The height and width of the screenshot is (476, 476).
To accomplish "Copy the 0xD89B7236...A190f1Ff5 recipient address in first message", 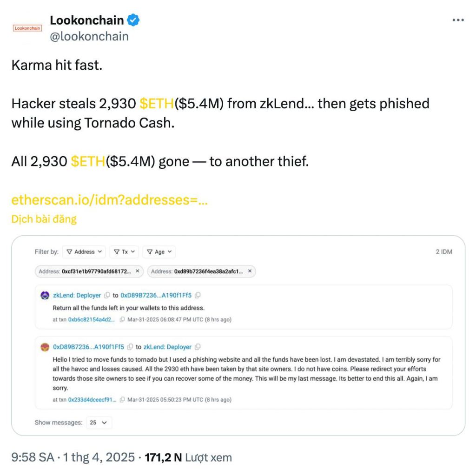I will (198, 295).
